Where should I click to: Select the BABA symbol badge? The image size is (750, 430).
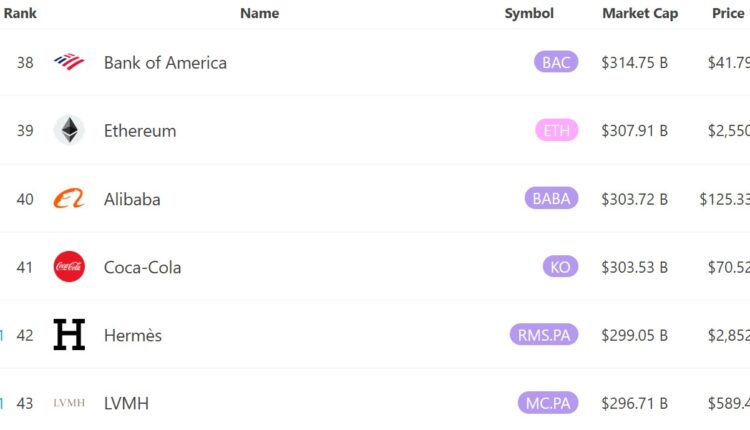click(551, 199)
